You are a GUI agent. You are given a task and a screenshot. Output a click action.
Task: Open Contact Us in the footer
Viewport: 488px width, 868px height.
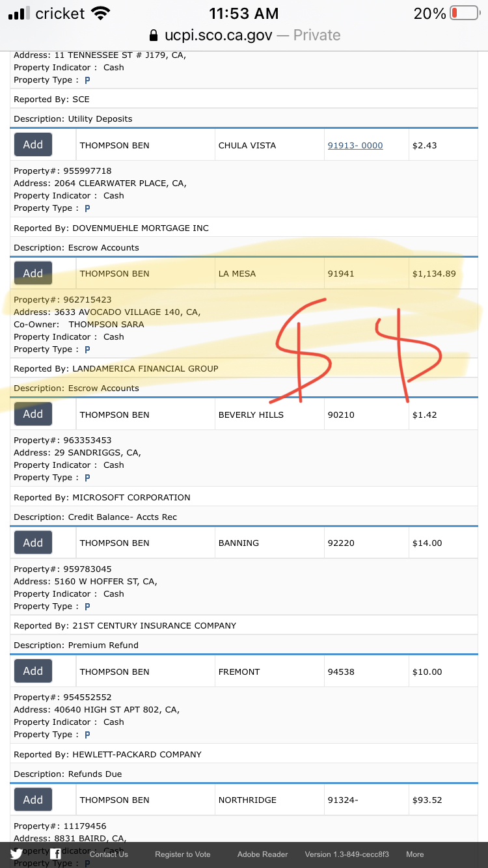pyautogui.click(x=109, y=854)
